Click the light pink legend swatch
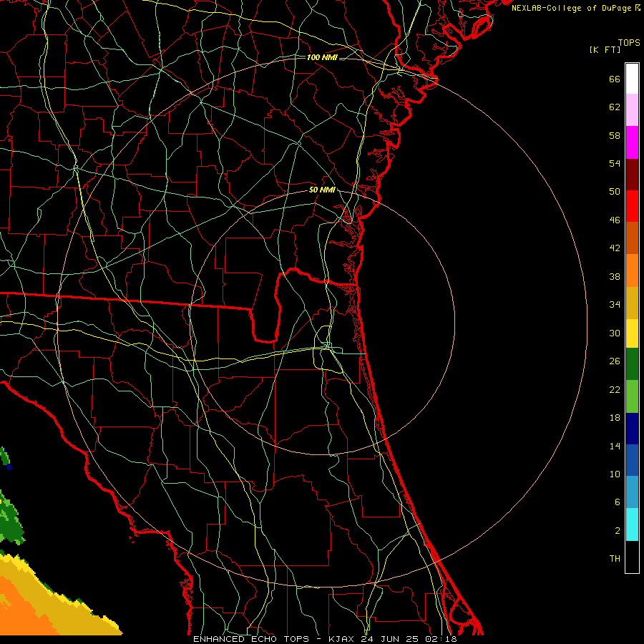The image size is (644, 644). coord(632,109)
